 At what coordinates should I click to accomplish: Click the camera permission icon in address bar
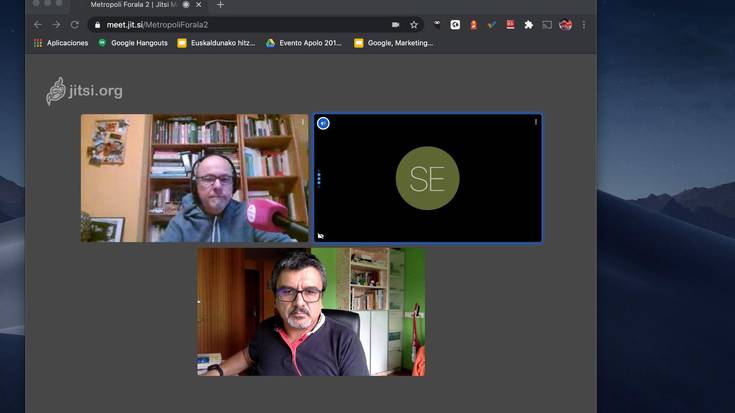coord(396,25)
